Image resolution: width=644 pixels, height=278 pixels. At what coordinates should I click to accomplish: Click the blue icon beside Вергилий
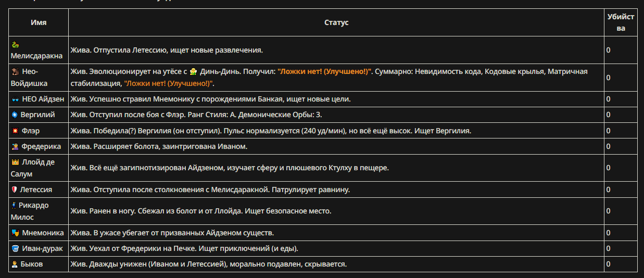point(15,115)
